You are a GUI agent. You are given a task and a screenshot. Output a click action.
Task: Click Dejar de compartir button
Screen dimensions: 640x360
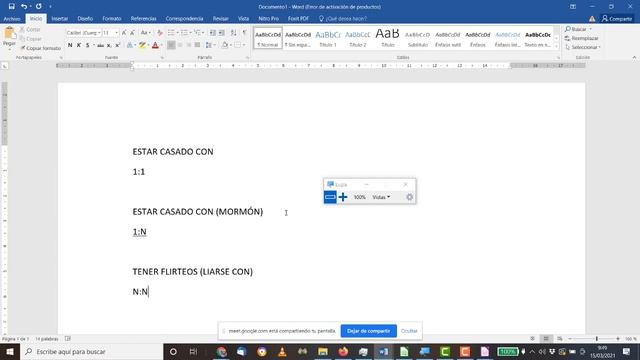tap(369, 331)
